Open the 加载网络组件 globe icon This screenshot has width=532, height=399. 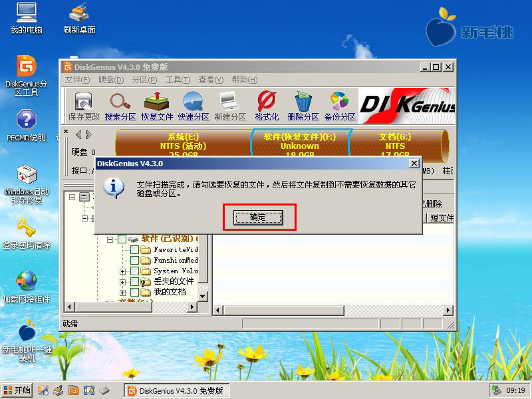coord(27,287)
